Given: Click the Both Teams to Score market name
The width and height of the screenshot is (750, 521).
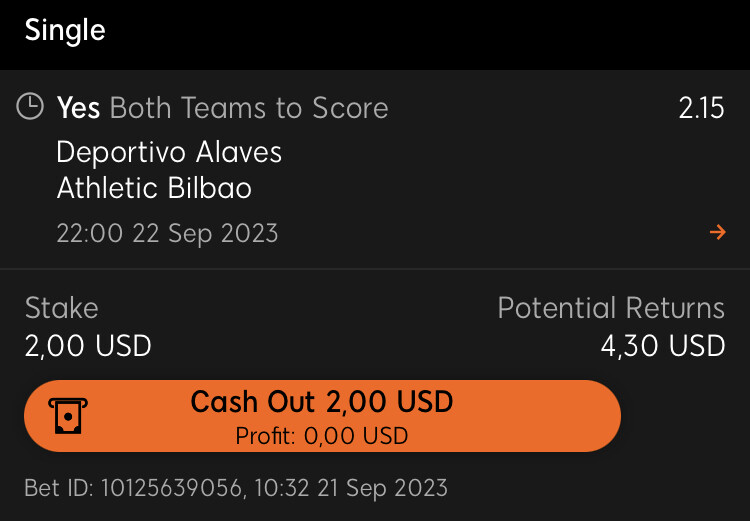Looking at the screenshot, I should (249, 108).
